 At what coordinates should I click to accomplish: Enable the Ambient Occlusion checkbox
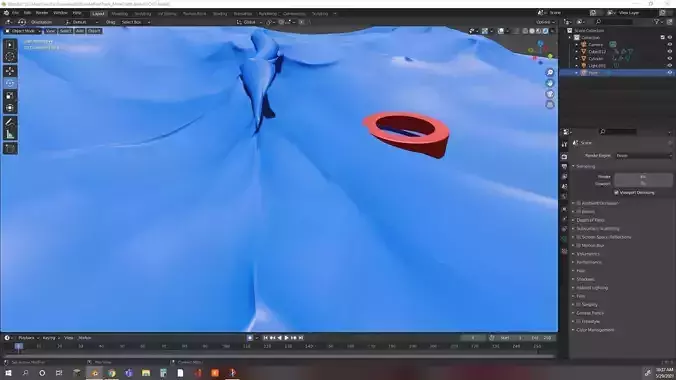coord(579,203)
